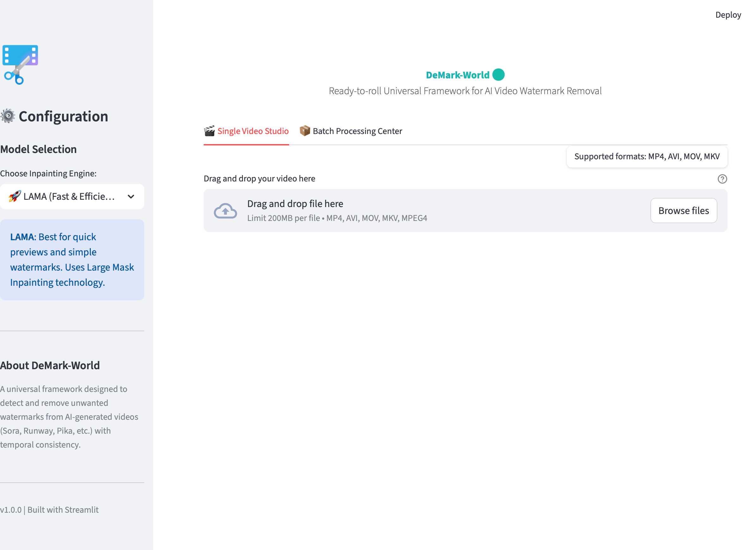Click 'Drag and drop your video here' label
756x550 pixels.
tap(259, 179)
